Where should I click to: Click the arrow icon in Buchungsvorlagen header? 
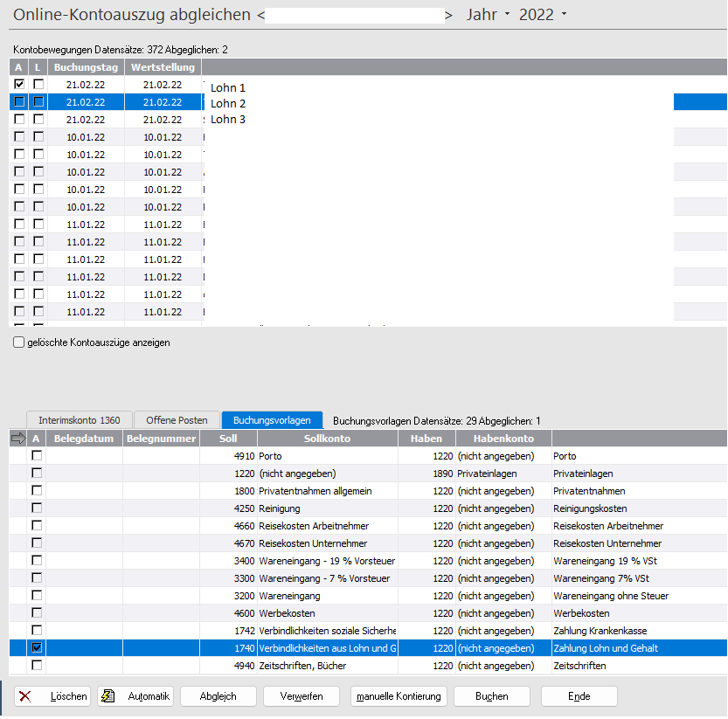(x=18, y=439)
